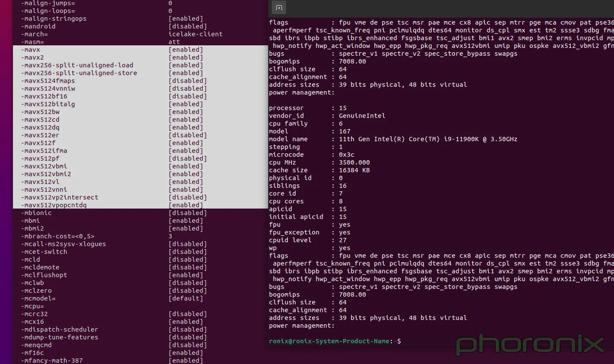Click the '-mcpu=' option
This screenshot has width=614, height=364.
pos(32,306)
